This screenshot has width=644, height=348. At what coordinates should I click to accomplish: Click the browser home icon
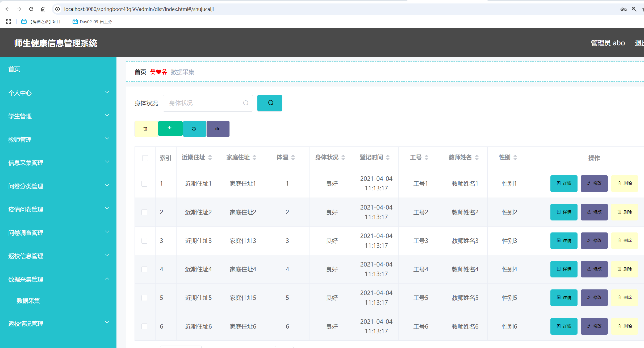pos(43,9)
